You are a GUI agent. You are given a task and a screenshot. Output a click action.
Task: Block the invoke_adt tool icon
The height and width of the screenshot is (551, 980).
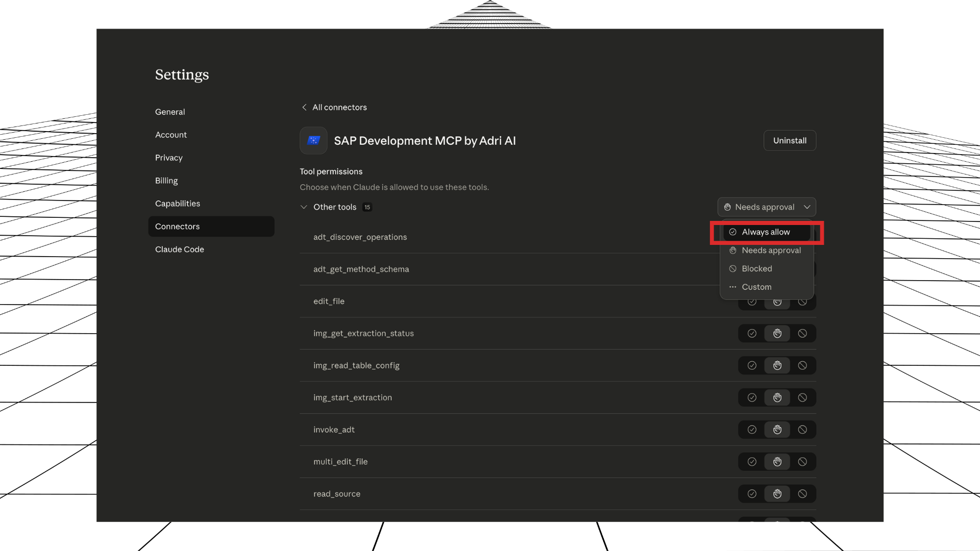(x=802, y=430)
